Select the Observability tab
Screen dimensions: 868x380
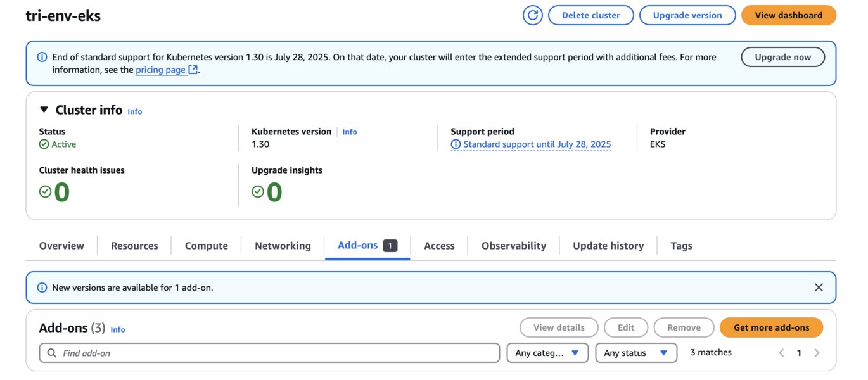tap(513, 246)
